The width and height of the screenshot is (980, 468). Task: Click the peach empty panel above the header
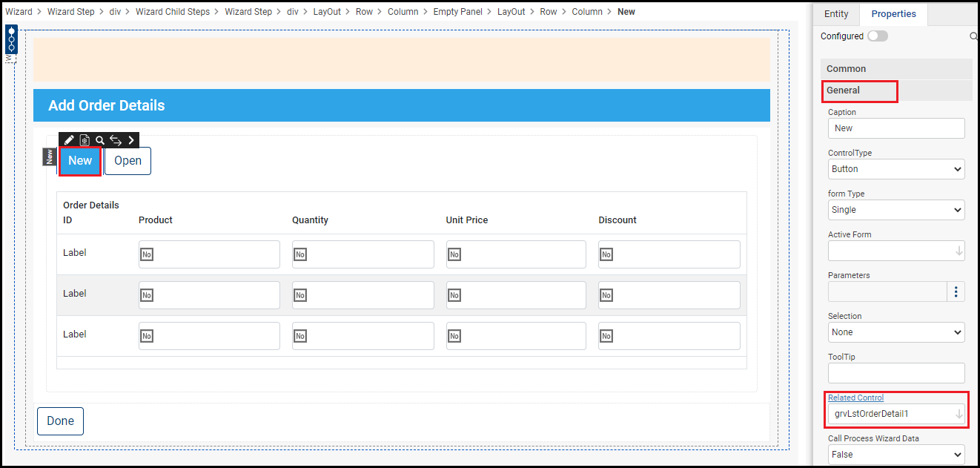(402, 60)
